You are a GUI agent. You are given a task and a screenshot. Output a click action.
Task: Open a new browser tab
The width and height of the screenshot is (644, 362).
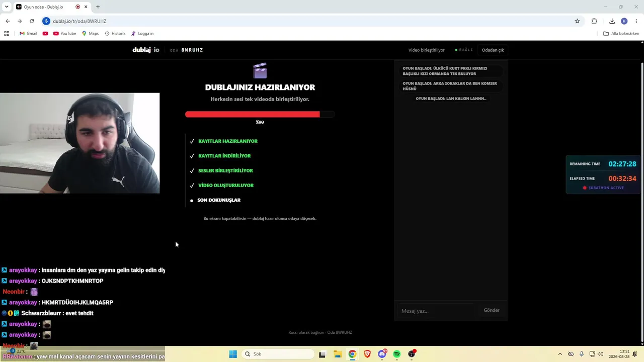point(98,7)
